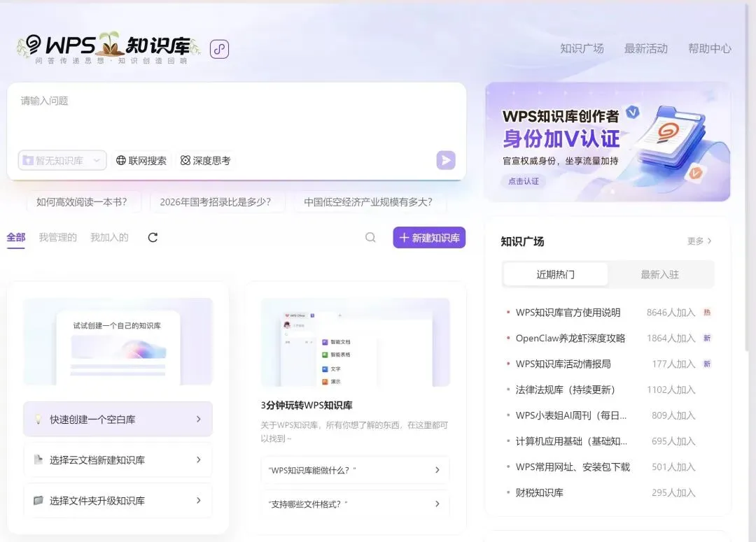Image resolution: width=756 pixels, height=542 pixels.
Task: Click the atom icon for 深度思考
Action: click(x=185, y=160)
